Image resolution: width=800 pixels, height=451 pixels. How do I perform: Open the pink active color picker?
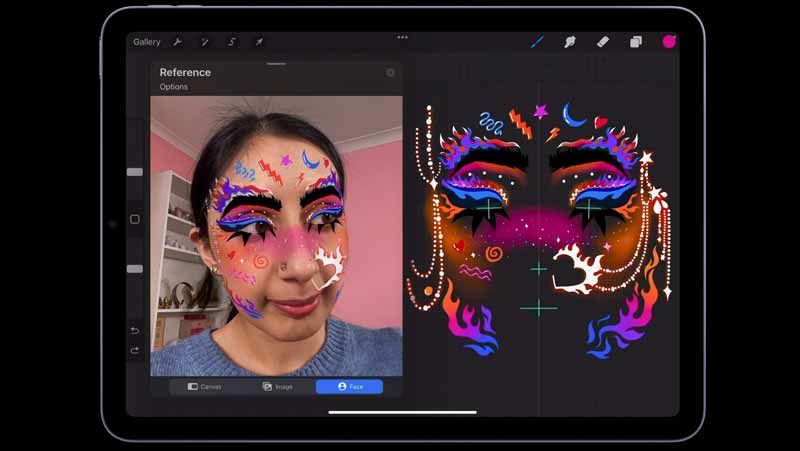669,41
